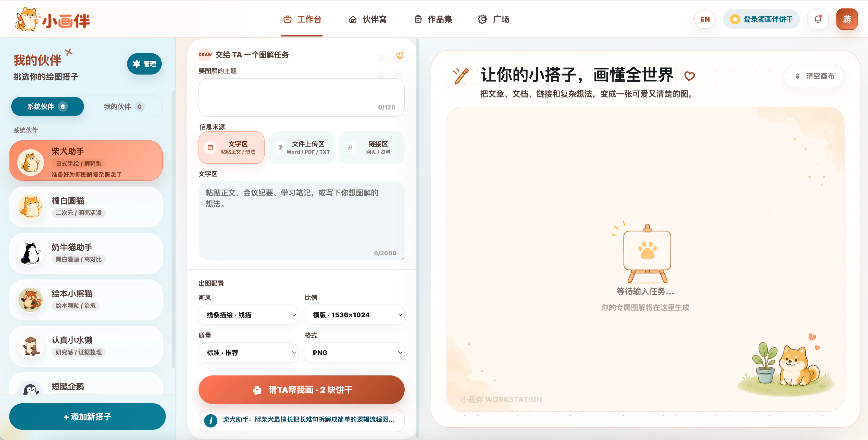Switch language with EN toggle
Viewport: 868px width, 440px height.
(704, 19)
